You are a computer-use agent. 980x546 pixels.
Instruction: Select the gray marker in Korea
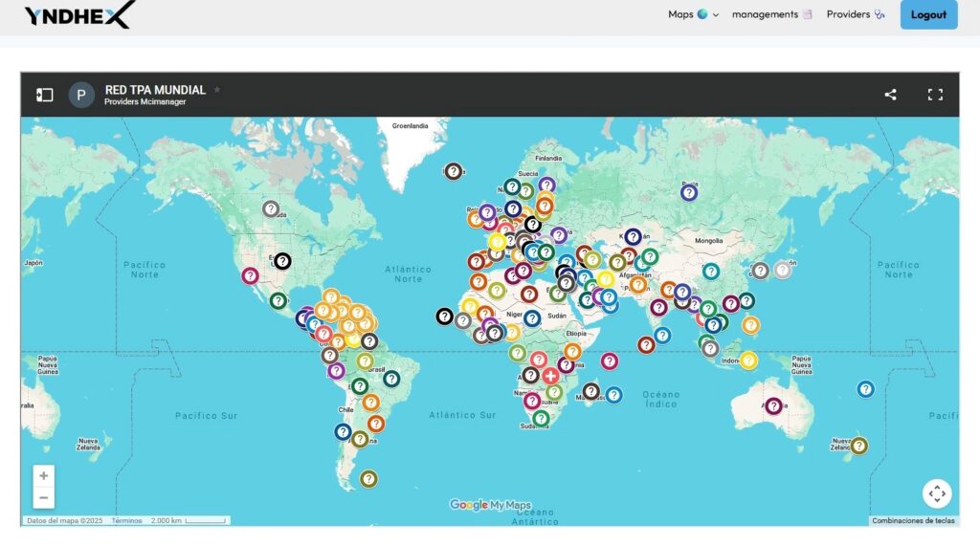[x=760, y=271]
